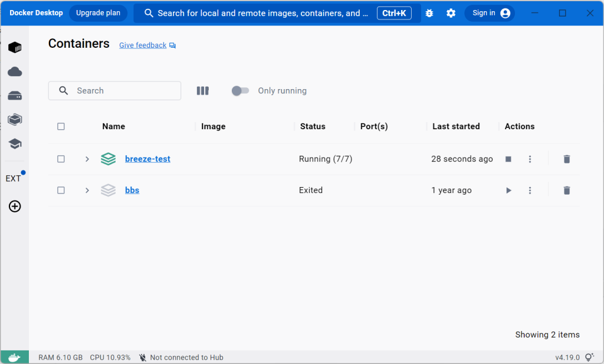Open the column layout view options
604x364 pixels.
[x=202, y=90]
